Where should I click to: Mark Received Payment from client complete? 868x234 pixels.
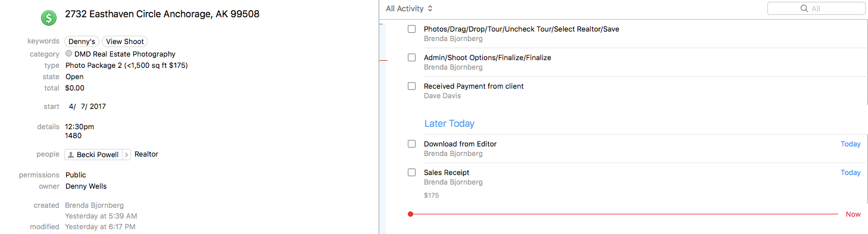(x=411, y=86)
